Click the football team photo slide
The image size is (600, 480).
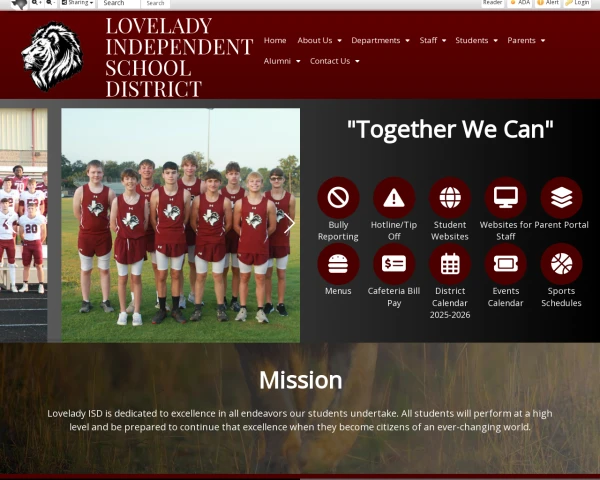click(x=24, y=225)
